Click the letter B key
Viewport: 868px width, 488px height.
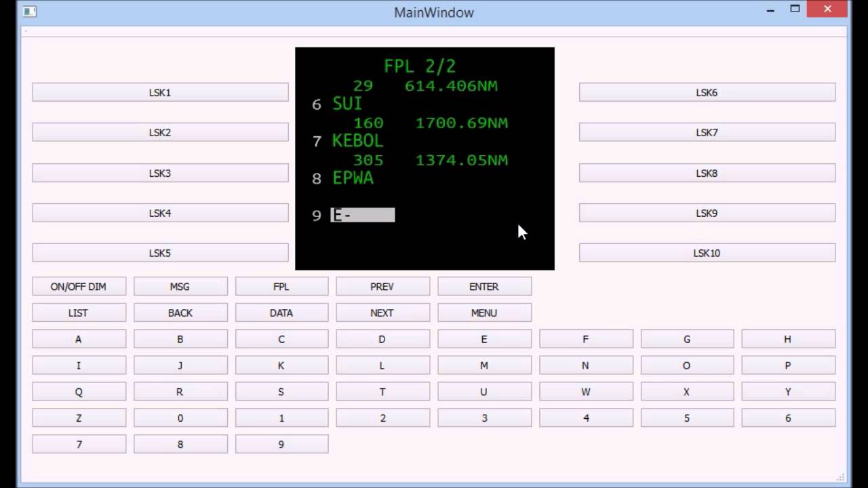(180, 339)
